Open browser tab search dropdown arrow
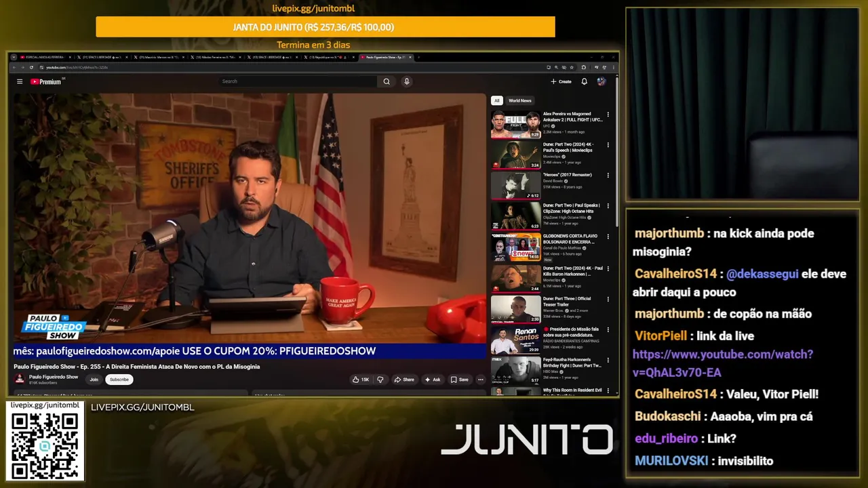868x488 pixels. (14, 57)
